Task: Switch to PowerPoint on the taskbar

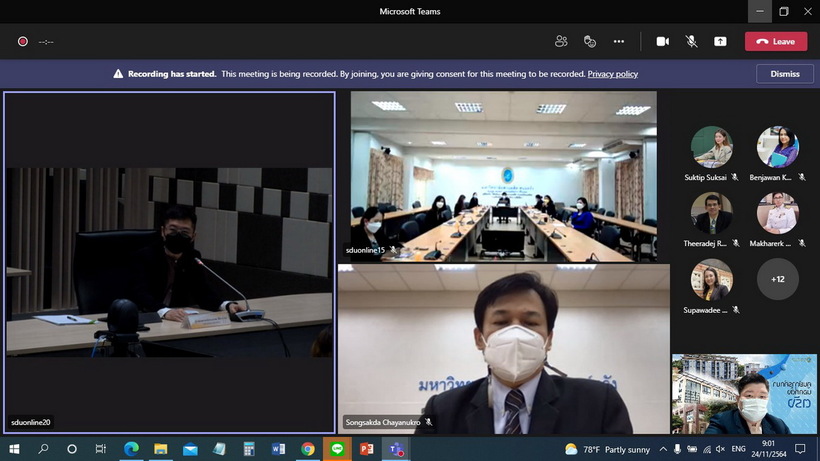Action: point(367,449)
